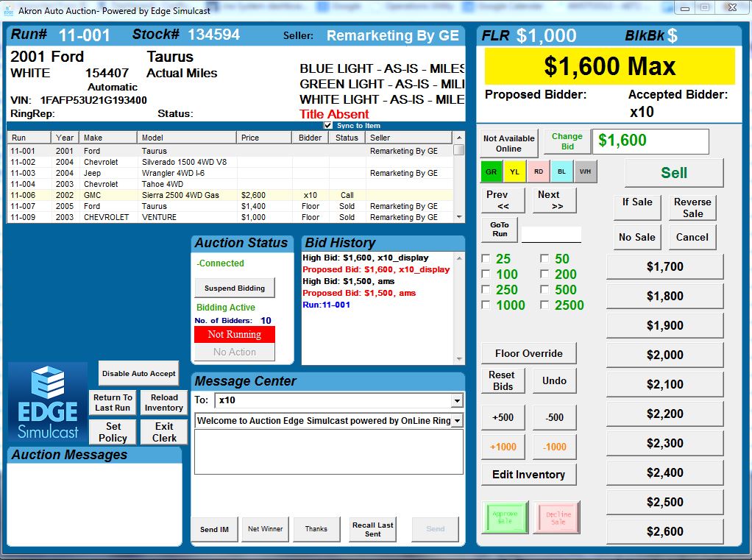
Task: Click the blue BL light button
Action: 561,171
